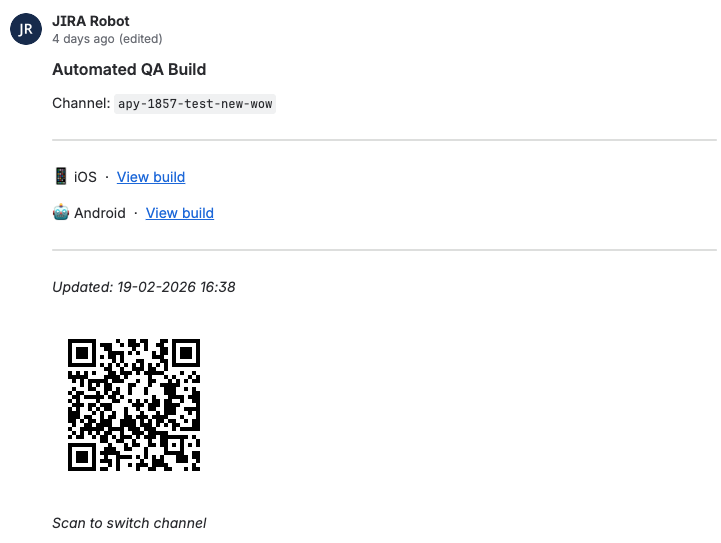The height and width of the screenshot is (543, 721).
Task: Click the divider line below the Android row
Action: (x=384, y=250)
